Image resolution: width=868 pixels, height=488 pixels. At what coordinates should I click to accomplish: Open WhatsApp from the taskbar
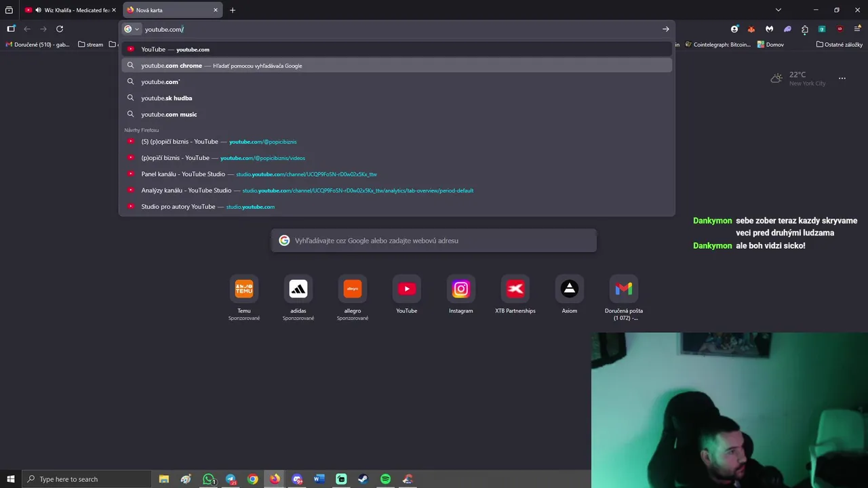click(209, 479)
